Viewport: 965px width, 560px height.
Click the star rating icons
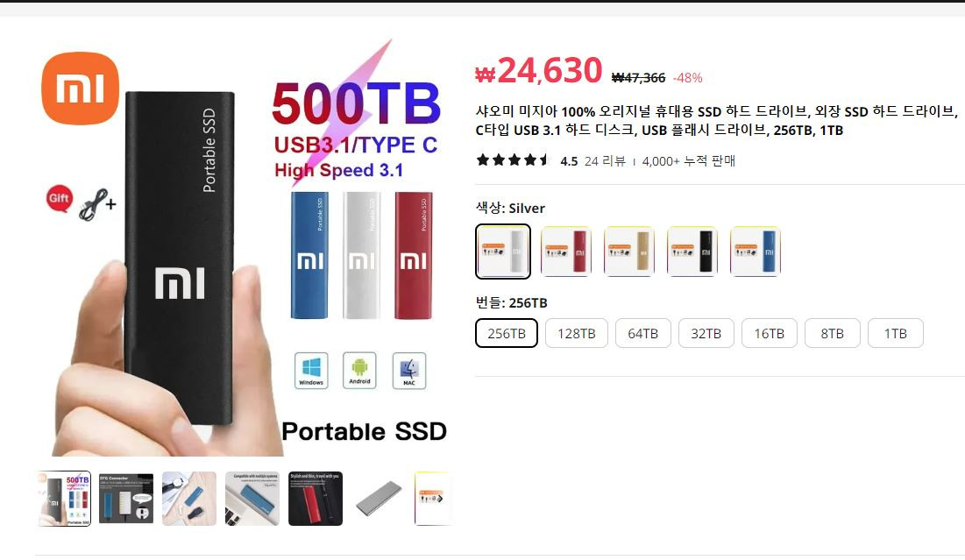tap(512, 160)
